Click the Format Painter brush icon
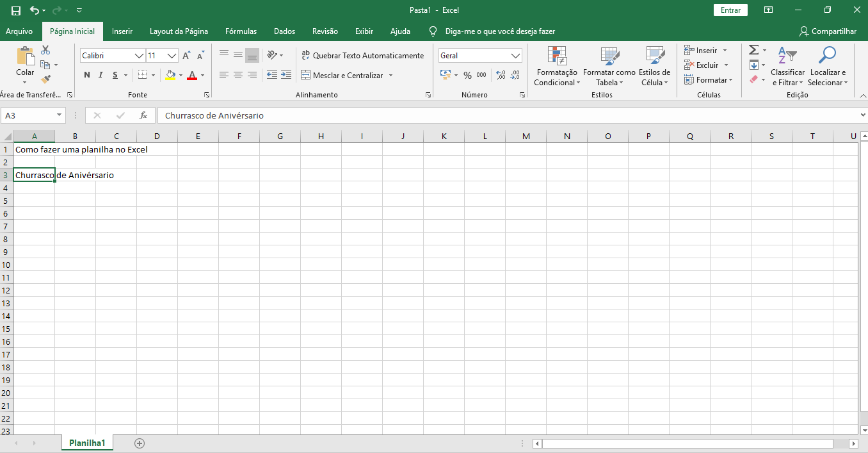Image resolution: width=868 pixels, height=453 pixels. click(x=45, y=79)
